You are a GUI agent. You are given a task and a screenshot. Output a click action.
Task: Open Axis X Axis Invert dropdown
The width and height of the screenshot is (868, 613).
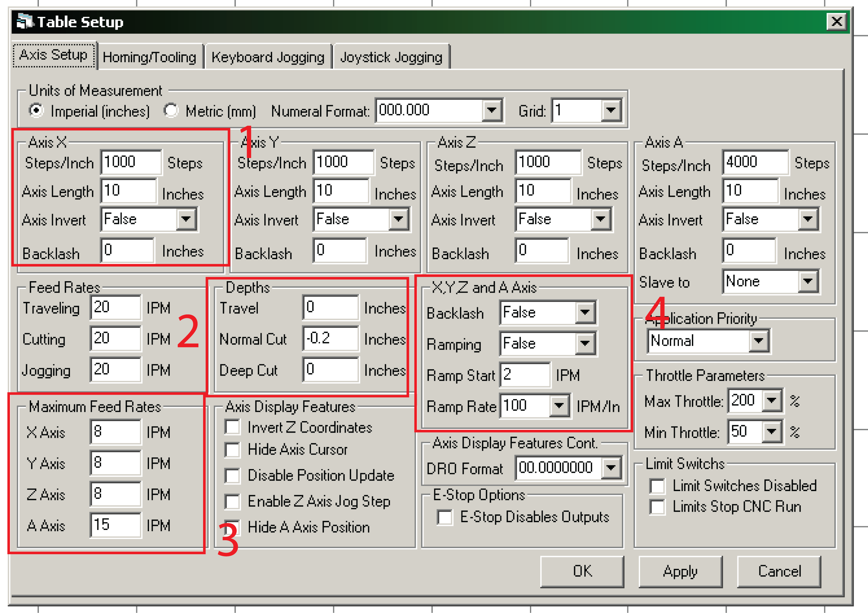[x=186, y=219]
